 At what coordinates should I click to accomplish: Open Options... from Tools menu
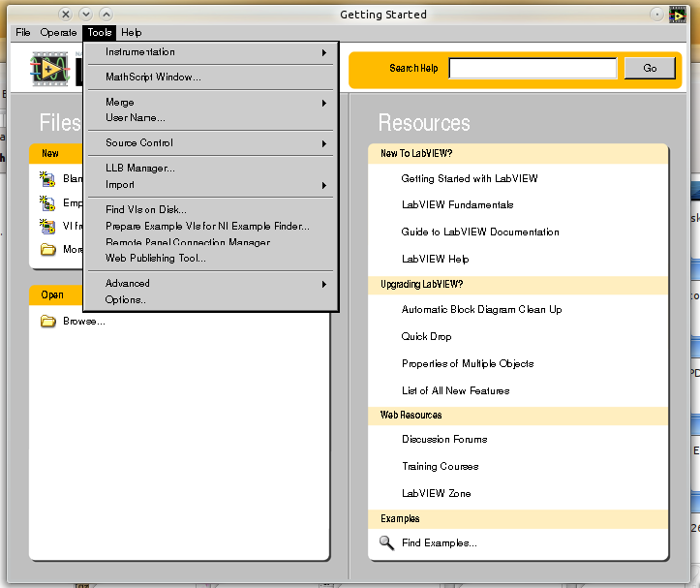click(x=210, y=299)
